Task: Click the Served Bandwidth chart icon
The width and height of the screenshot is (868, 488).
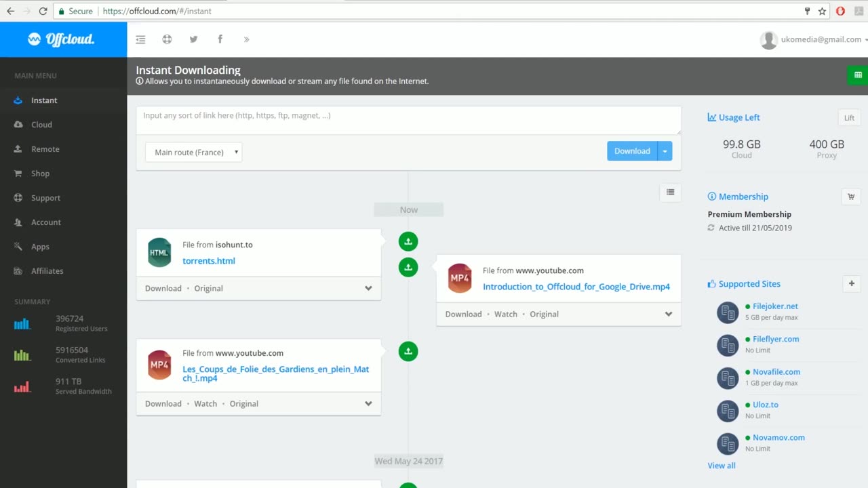Action: coord(22,386)
